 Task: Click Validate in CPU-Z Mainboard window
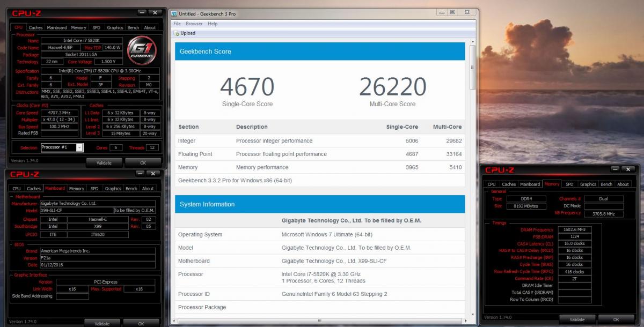point(102,323)
